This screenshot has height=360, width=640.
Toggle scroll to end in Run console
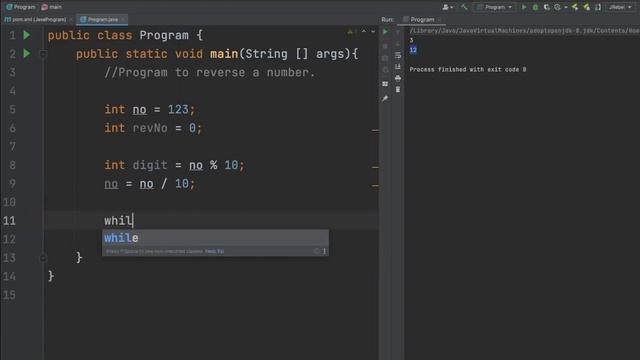[x=398, y=67]
